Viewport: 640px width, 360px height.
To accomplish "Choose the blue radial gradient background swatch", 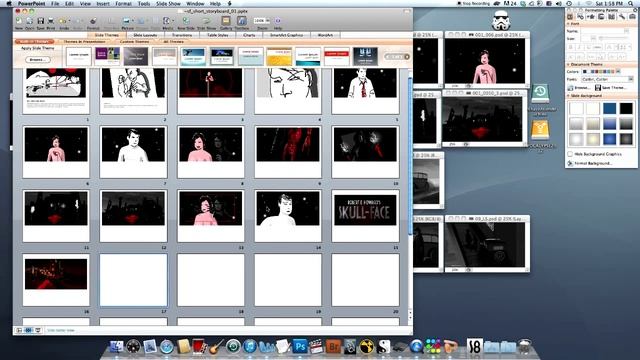I will (609, 139).
